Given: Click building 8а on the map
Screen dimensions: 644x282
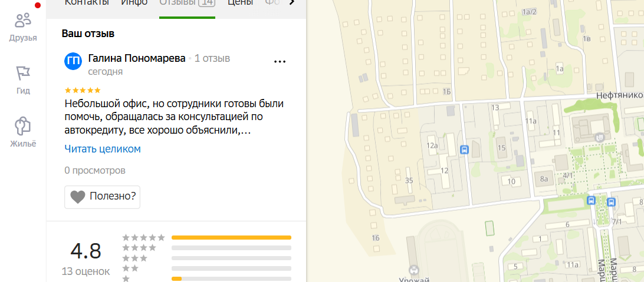Looking at the screenshot, I should tap(544, 179).
